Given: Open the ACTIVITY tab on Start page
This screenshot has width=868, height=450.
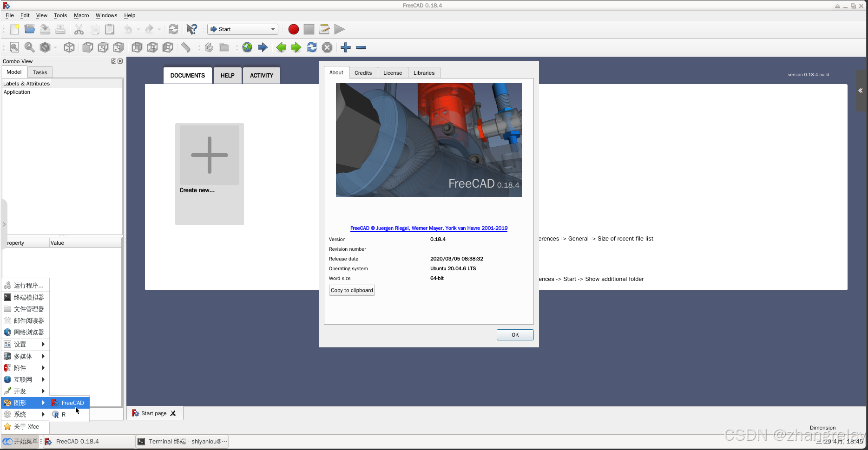Looking at the screenshot, I should click(262, 75).
